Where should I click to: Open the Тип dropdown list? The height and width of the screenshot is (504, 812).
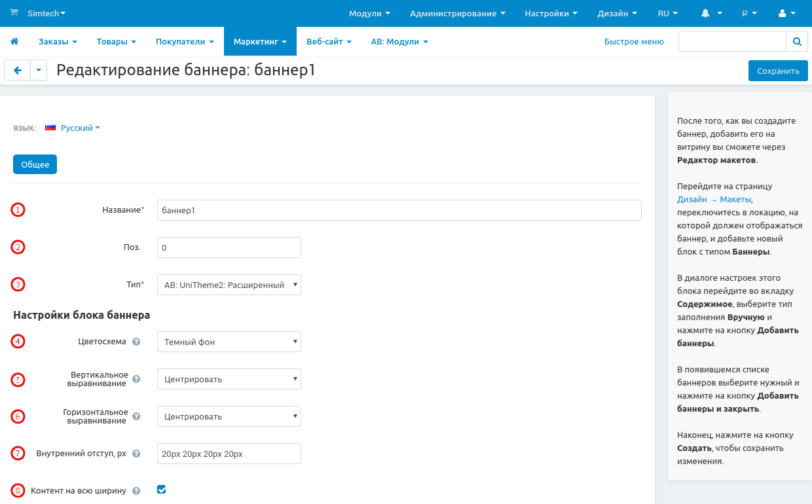point(229,285)
